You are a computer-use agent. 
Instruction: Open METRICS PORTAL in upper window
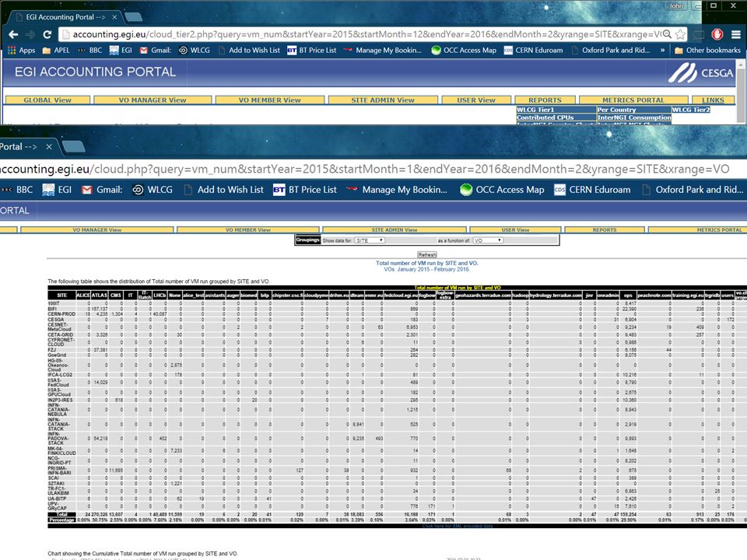tap(633, 100)
